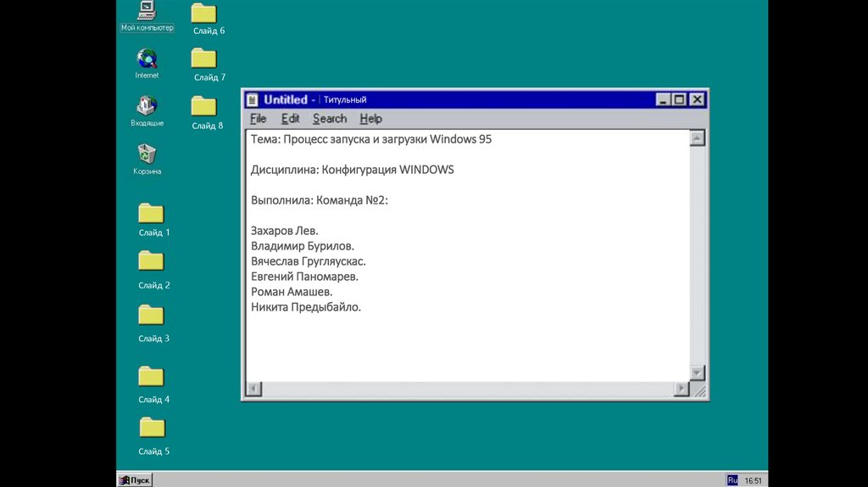Open the Help menu
868x487 pixels.
coord(370,119)
